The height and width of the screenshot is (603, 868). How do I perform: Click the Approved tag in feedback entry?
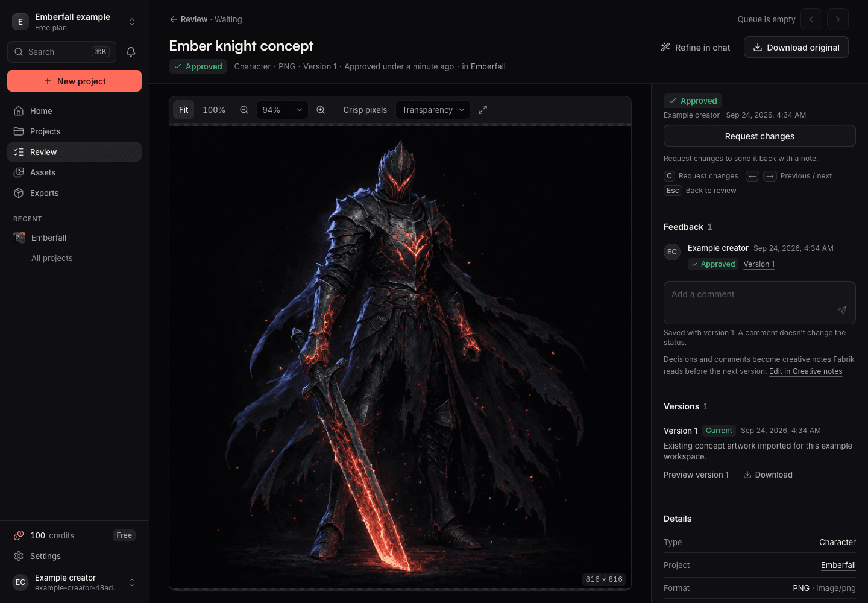pos(713,264)
